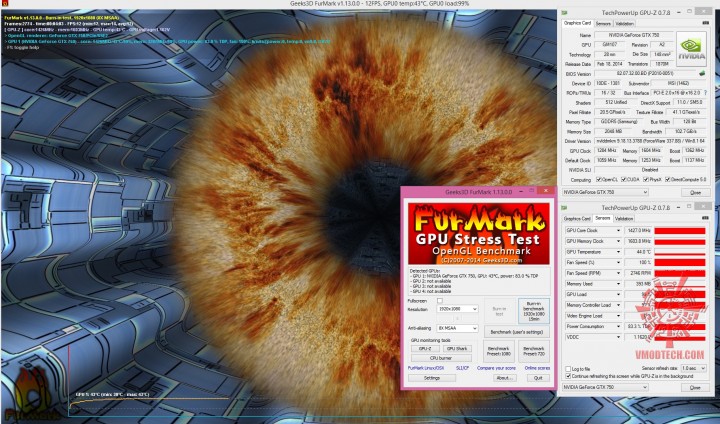Click the NVIDIA logo in GPU-Z
This screenshot has width=720, height=424.
click(x=691, y=49)
